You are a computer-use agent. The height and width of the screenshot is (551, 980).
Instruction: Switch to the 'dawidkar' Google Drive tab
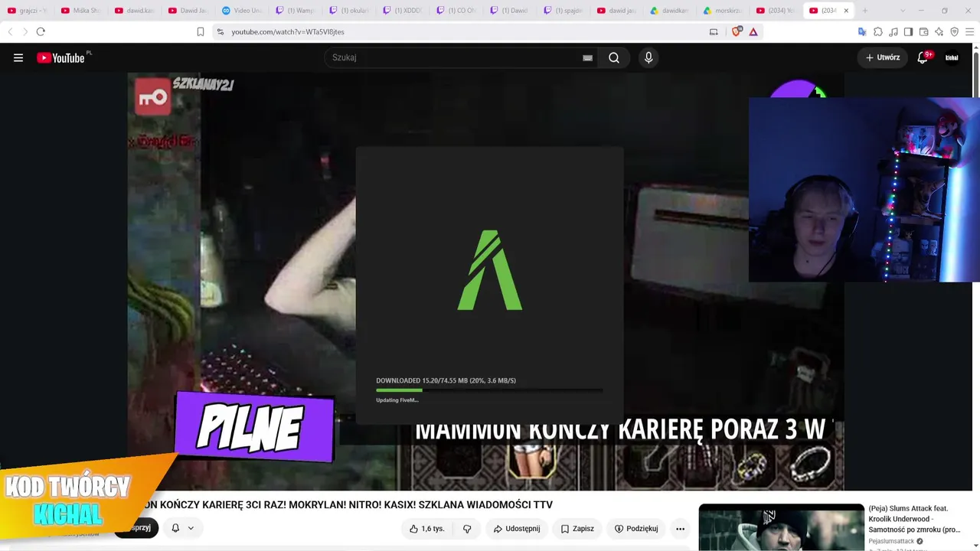tap(670, 11)
